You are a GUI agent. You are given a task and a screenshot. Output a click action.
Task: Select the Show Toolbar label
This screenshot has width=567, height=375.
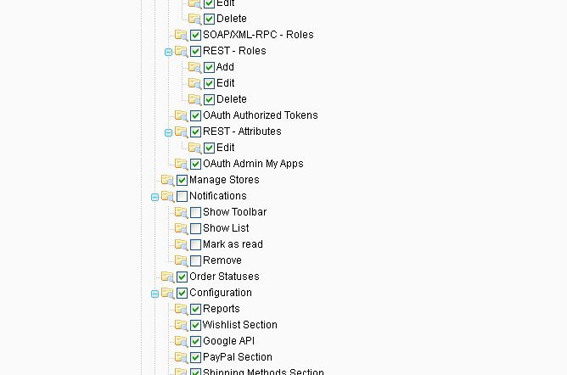(x=235, y=212)
